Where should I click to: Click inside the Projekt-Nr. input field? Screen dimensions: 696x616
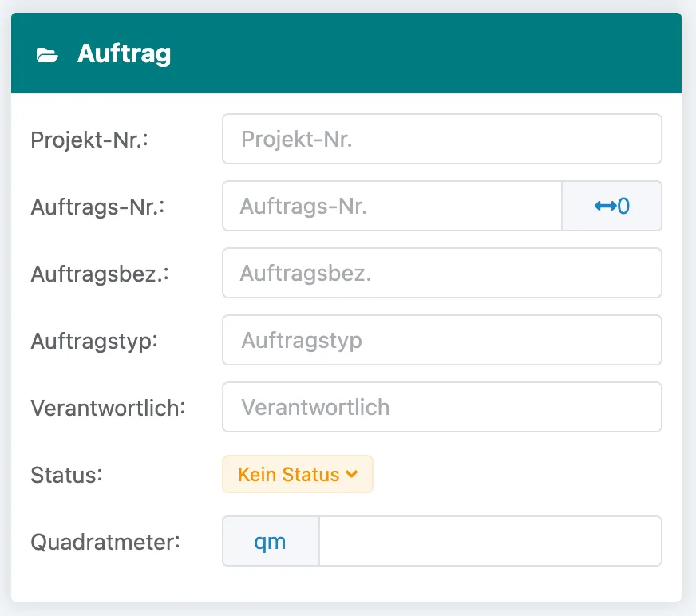coord(442,139)
